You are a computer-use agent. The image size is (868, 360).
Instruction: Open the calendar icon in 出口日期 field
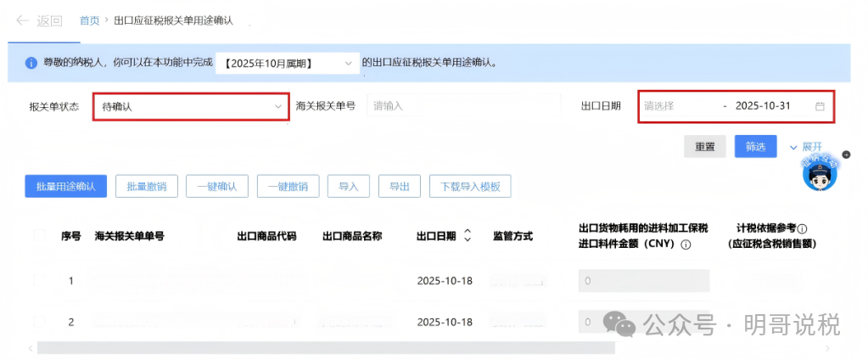coord(820,106)
